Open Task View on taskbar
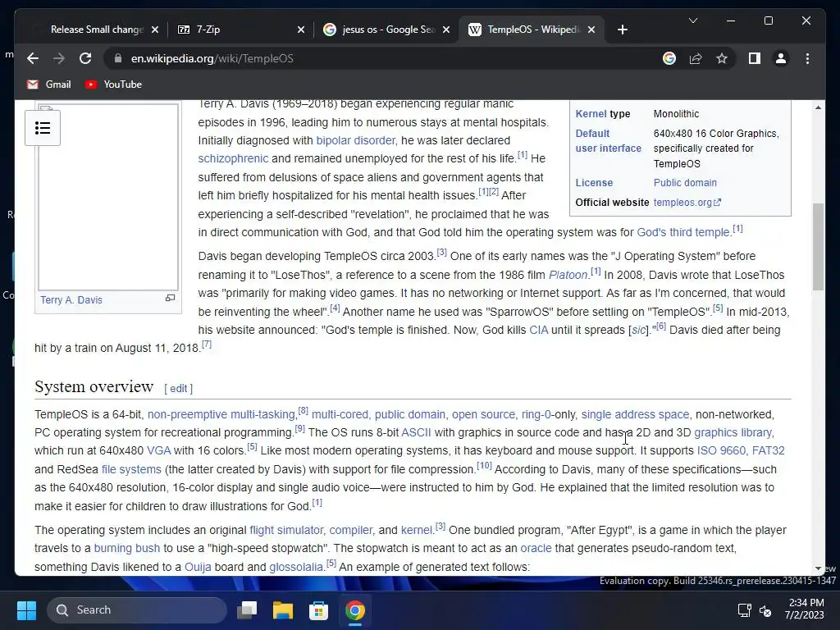The height and width of the screenshot is (630, 840). click(x=248, y=610)
